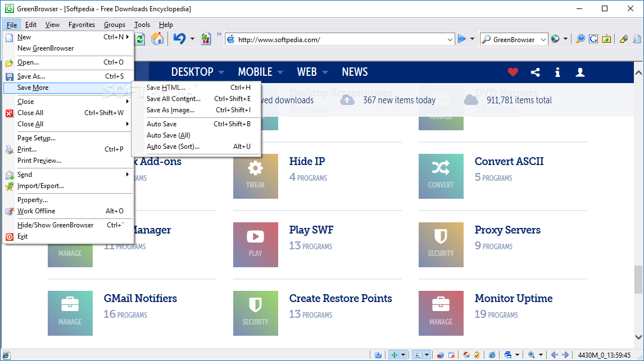The height and width of the screenshot is (361, 644).
Task: Click the Monitor Uptime MANAGE tile
Action: tap(441, 313)
